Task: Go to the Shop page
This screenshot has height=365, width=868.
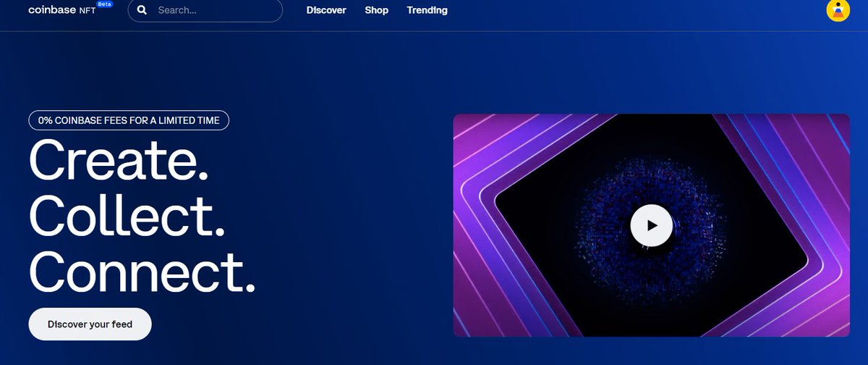Action: click(376, 10)
